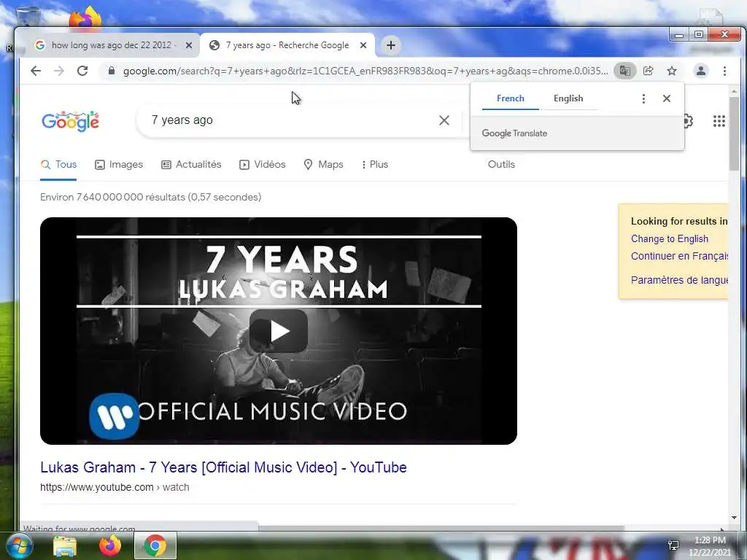Screen dimensions: 747x560
Task: Open 'Paramètres de langue' link
Action: pos(679,280)
